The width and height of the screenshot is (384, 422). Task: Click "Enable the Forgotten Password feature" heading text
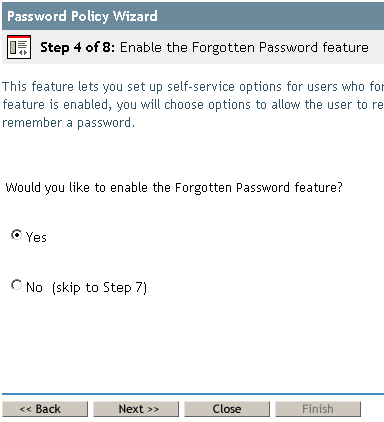point(244,47)
